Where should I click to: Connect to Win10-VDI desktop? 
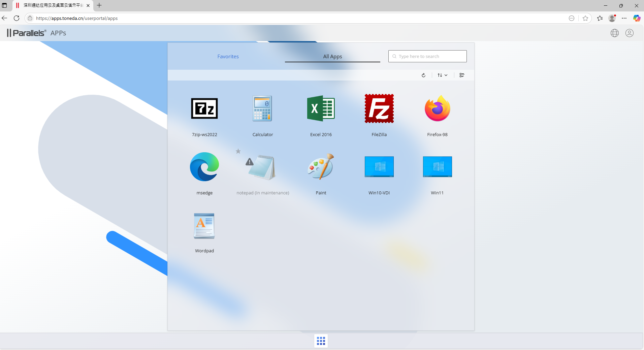pyautogui.click(x=379, y=167)
